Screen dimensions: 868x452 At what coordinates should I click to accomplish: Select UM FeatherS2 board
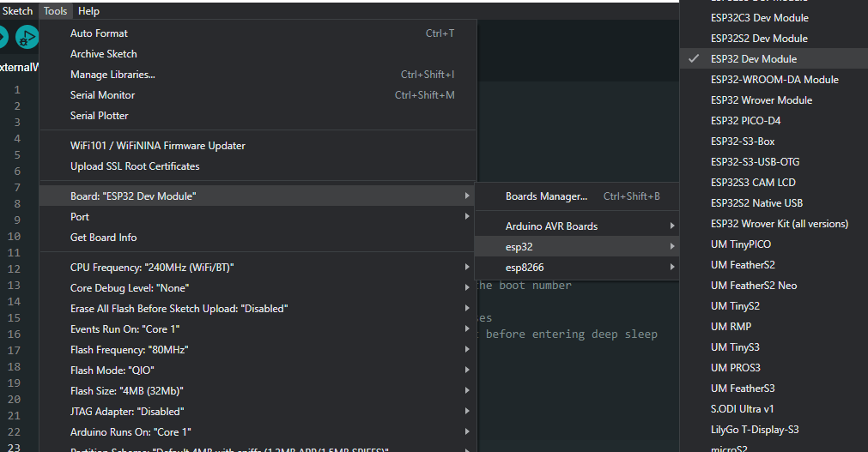[774, 264]
